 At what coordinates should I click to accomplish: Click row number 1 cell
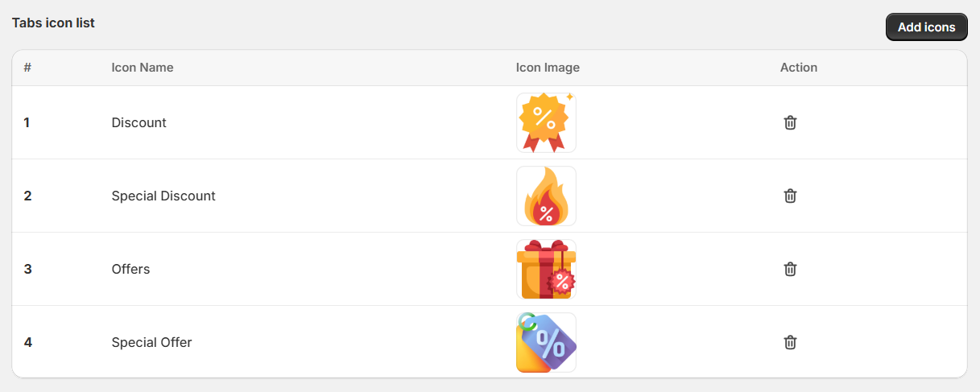[27, 122]
